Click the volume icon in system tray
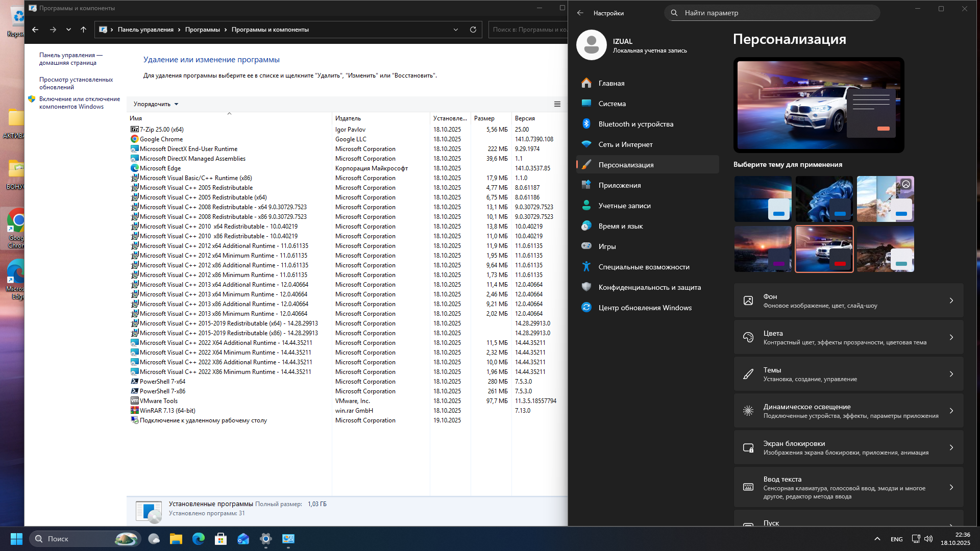Image resolution: width=980 pixels, height=551 pixels. [x=928, y=539]
